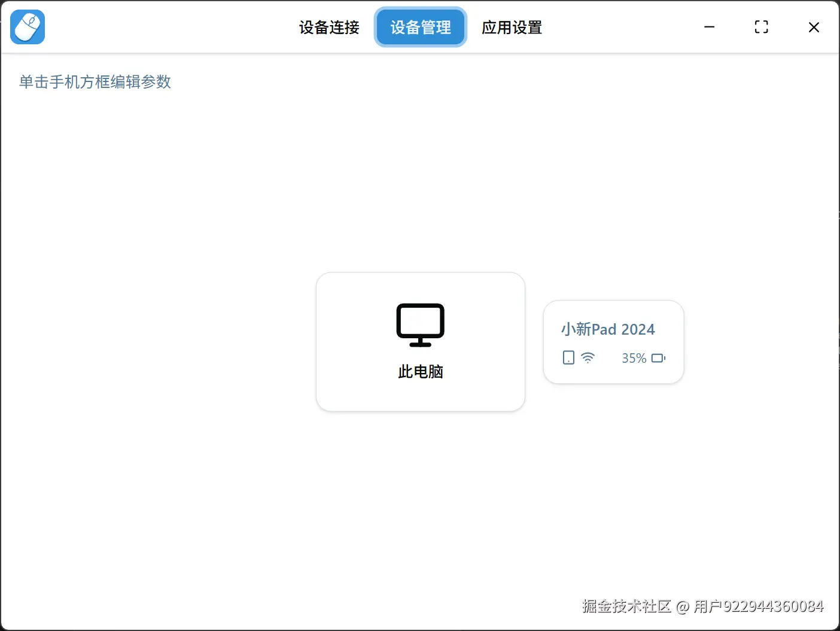Image resolution: width=840 pixels, height=631 pixels.
Task: Select the 此电脑 computer card
Action: pos(420,342)
